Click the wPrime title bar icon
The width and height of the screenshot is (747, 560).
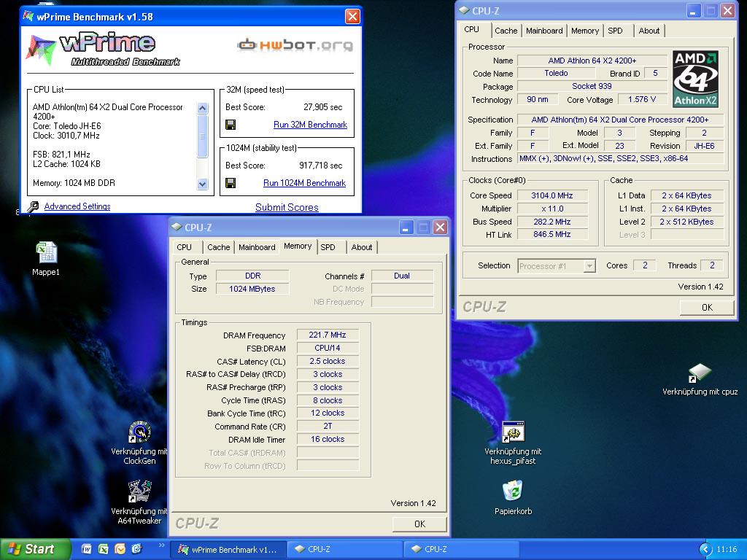click(x=28, y=16)
